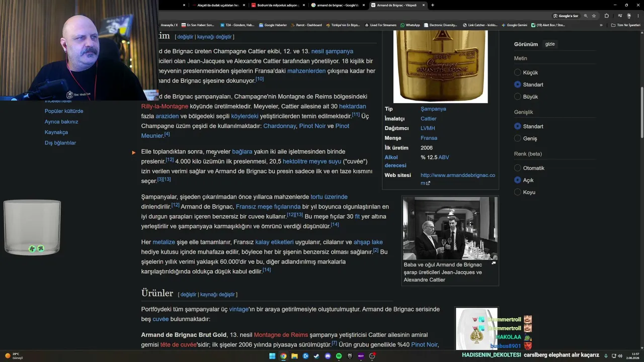Click the browser page vertical scrollbar
644x362 pixels.
[641, 113]
